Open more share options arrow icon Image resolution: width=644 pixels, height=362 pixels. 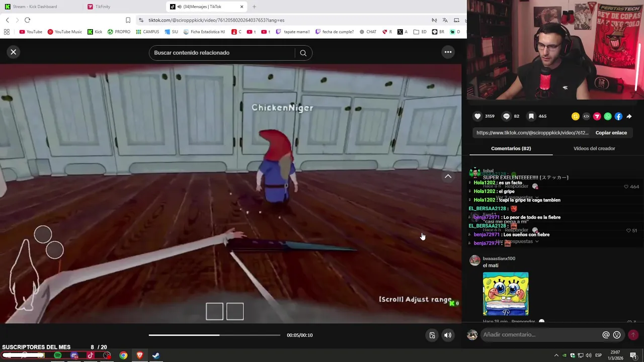coord(629,116)
